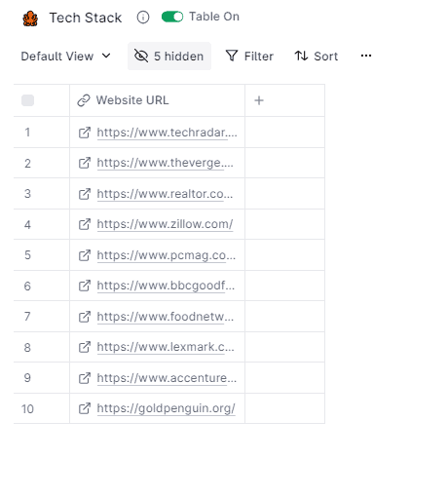Click the link icon in the Website URL header

[84, 100]
